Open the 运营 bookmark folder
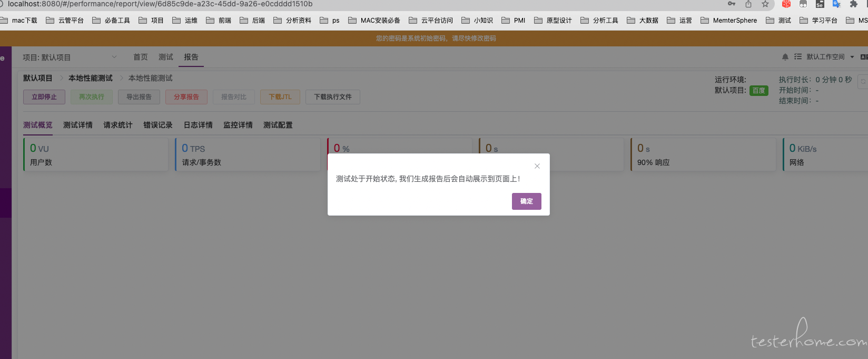 tap(679, 21)
